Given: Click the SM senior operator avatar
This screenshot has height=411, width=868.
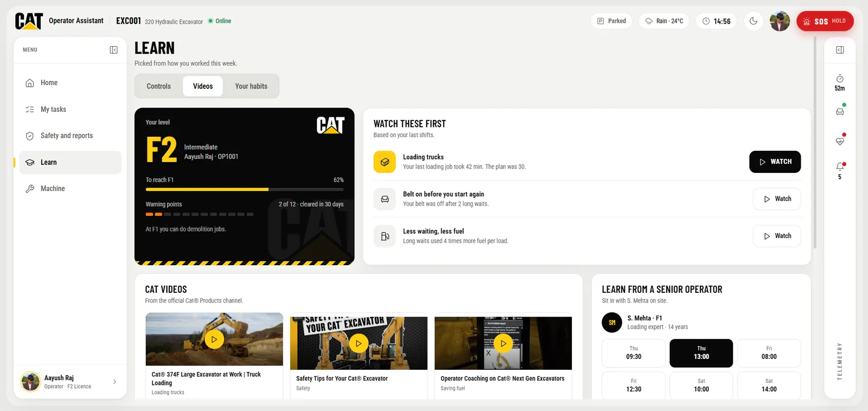Looking at the screenshot, I should [x=612, y=323].
